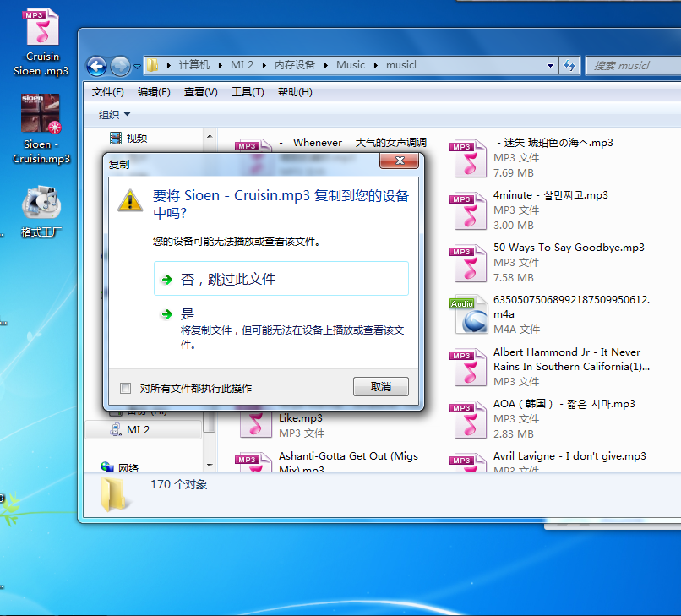
Task: Click the Explorer back arrow button
Action: [96, 66]
